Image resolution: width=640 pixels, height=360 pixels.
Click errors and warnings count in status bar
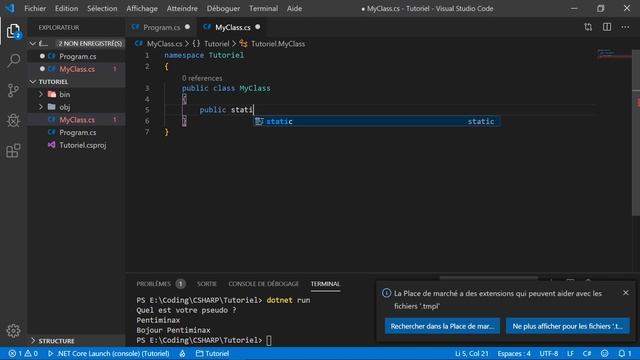coord(23,353)
